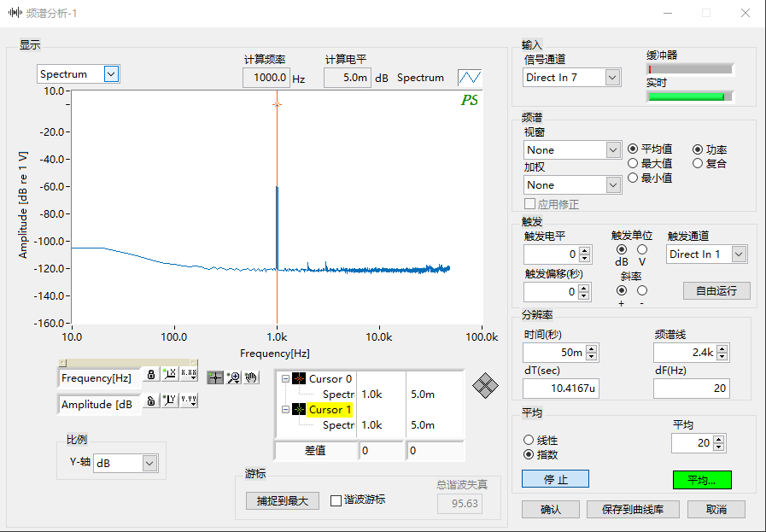
Task: Click the cursor legend horizontal scrollbar
Action: coord(127,363)
